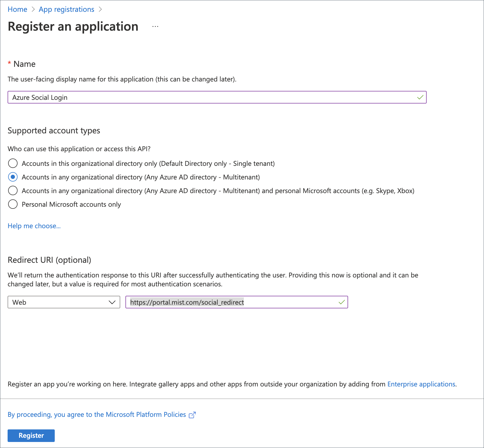The image size is (484, 448).
Task: Click the breadcrumb chevron after Home
Action: [33, 9]
